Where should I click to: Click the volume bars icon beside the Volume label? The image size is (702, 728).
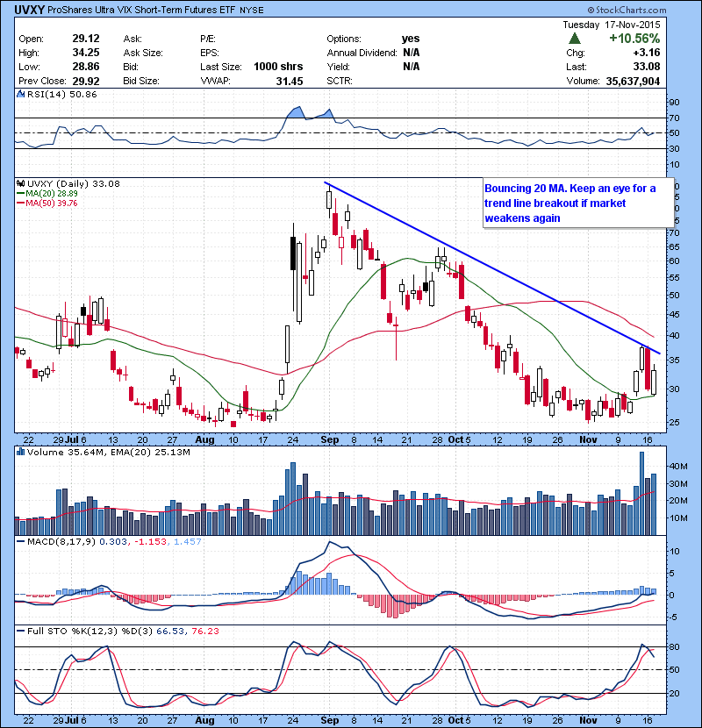point(21,452)
